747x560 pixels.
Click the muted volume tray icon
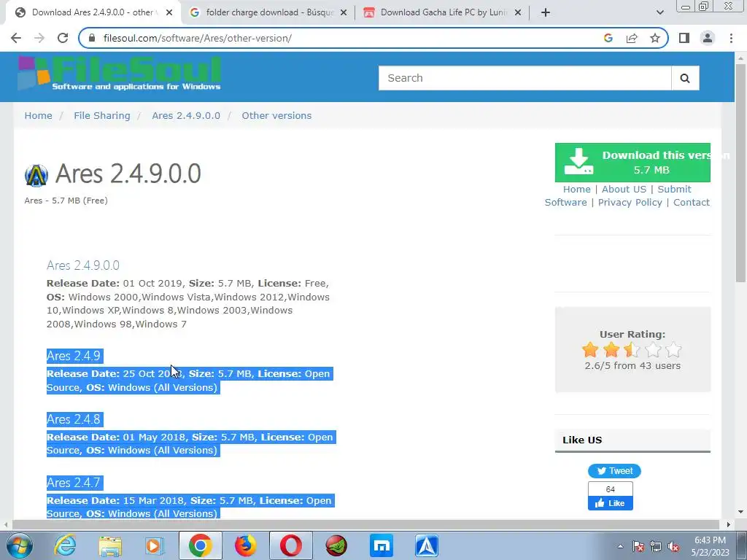click(673, 547)
